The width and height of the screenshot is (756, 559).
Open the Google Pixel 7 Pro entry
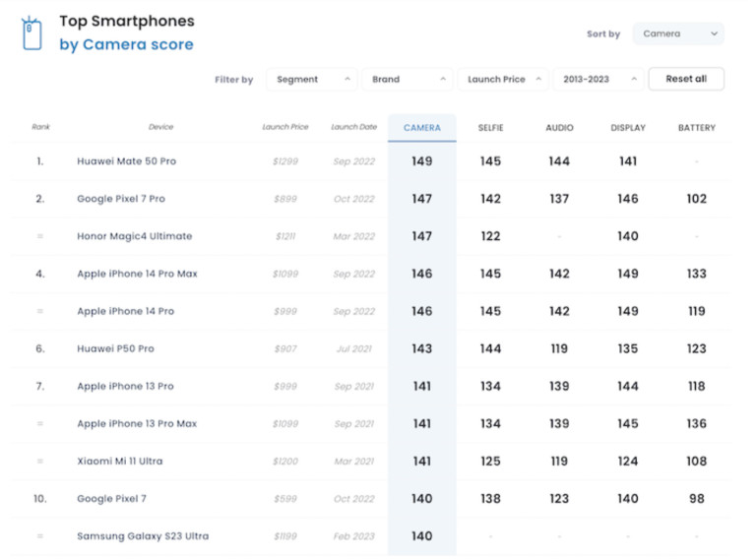pyautogui.click(x=121, y=199)
